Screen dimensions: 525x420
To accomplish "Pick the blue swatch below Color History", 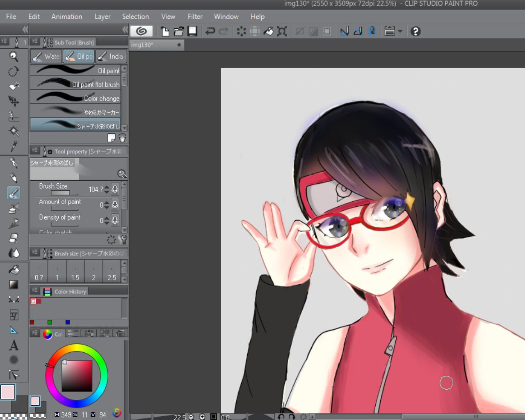I will pyautogui.click(x=68, y=322).
